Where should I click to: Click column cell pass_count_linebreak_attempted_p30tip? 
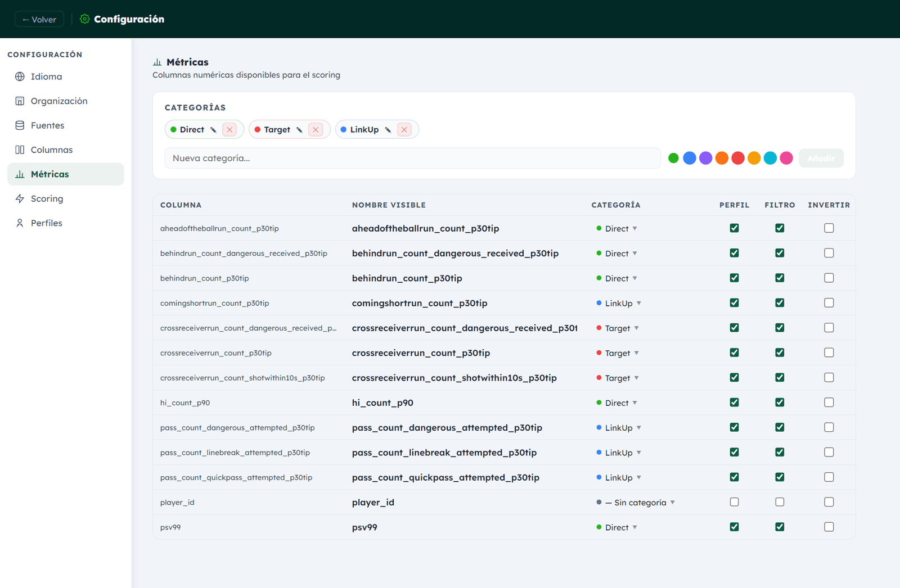[235, 453]
